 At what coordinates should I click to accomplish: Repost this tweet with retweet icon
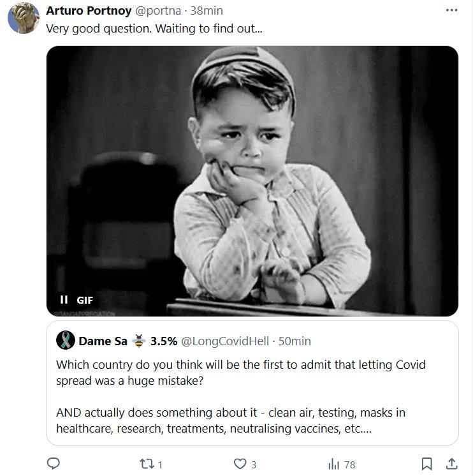click(146, 464)
